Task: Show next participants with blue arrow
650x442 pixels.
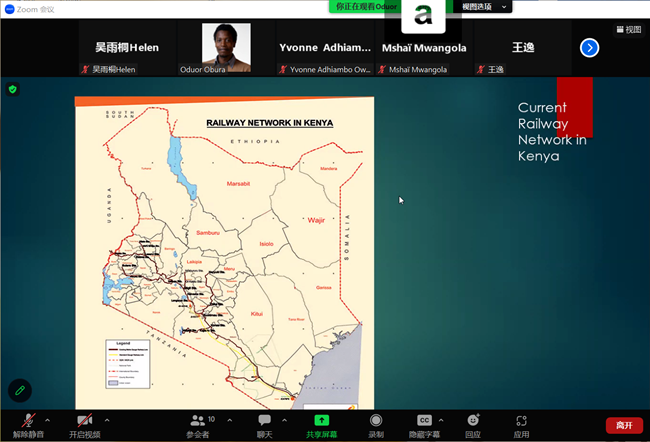Action: [x=589, y=47]
